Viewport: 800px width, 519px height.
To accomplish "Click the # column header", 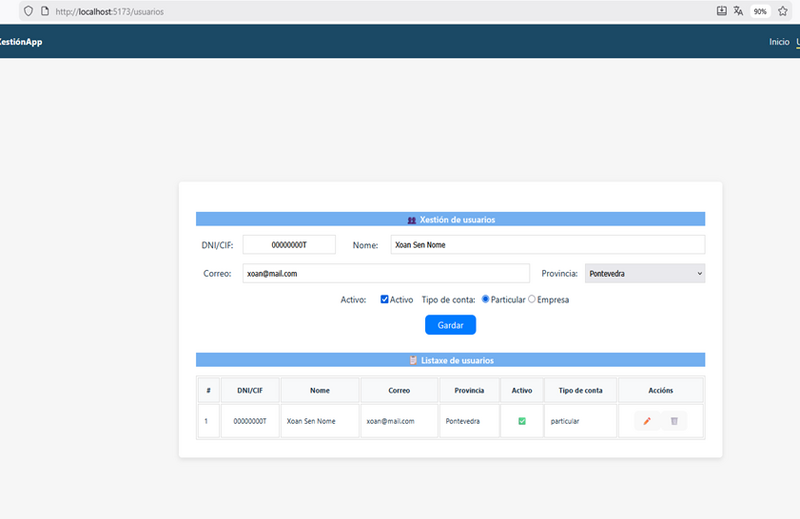I will coord(209,390).
